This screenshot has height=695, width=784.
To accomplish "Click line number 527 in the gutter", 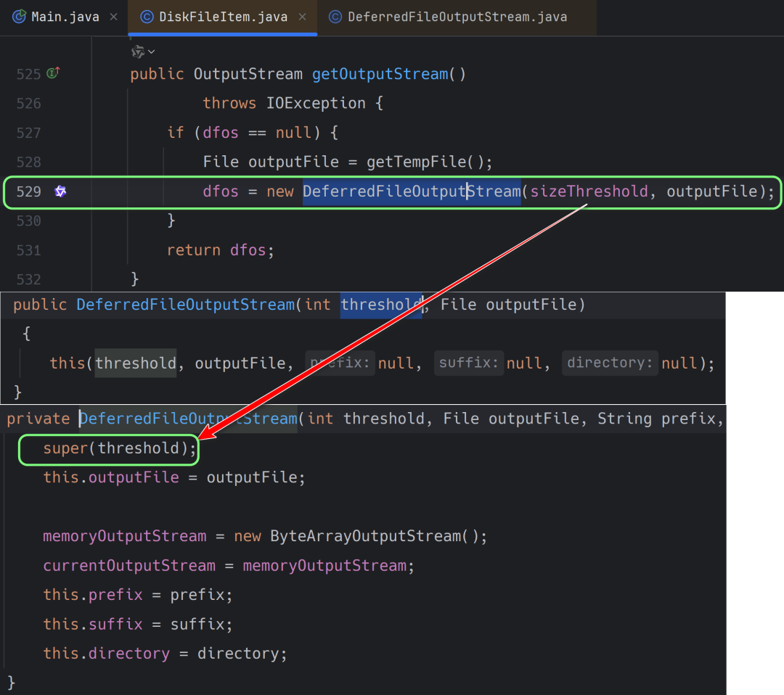I will click(28, 133).
